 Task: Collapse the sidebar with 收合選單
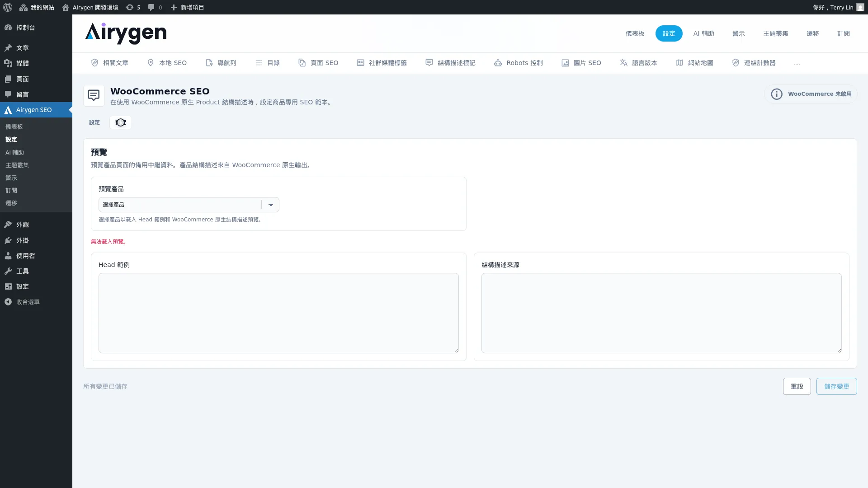click(36, 302)
